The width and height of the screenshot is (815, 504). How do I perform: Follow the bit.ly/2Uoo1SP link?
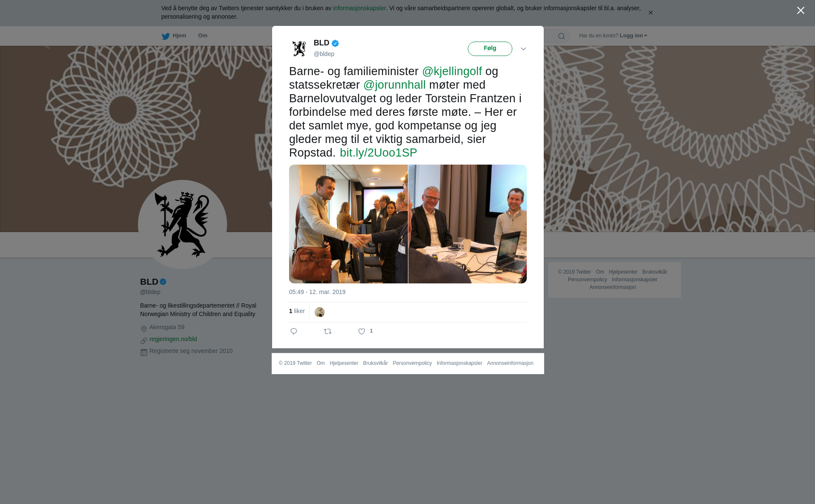tap(379, 153)
